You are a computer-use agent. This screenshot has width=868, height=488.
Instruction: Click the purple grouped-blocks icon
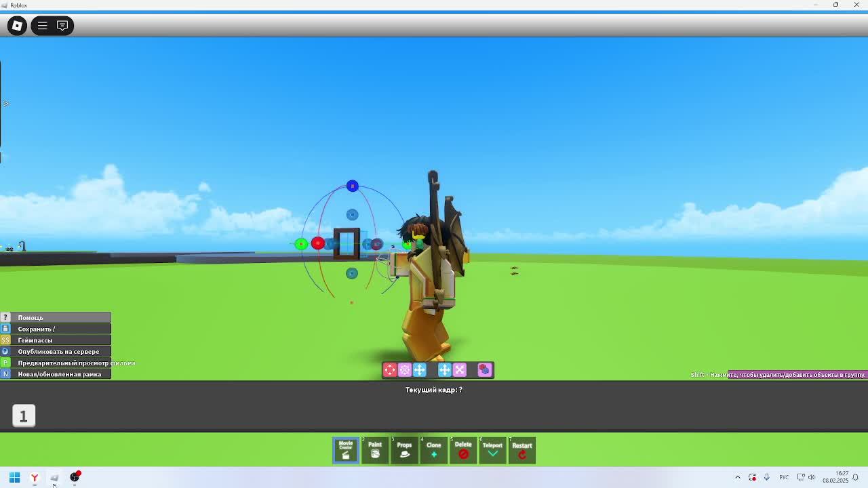484,369
